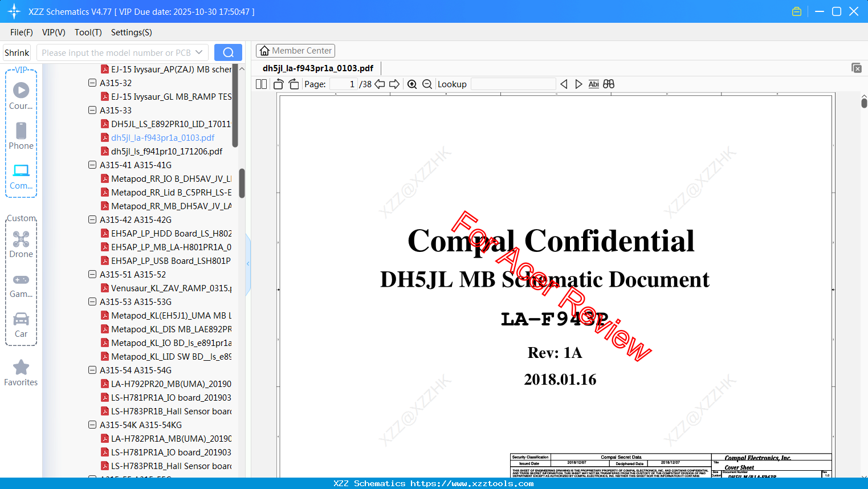The height and width of the screenshot is (489, 868).
Task: Open EH5AP_LP_USB Board file
Action: [x=166, y=260]
